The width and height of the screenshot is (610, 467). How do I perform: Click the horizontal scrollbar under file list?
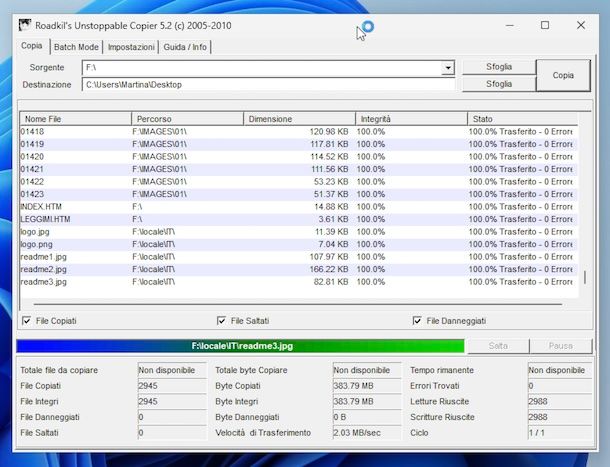298,304
